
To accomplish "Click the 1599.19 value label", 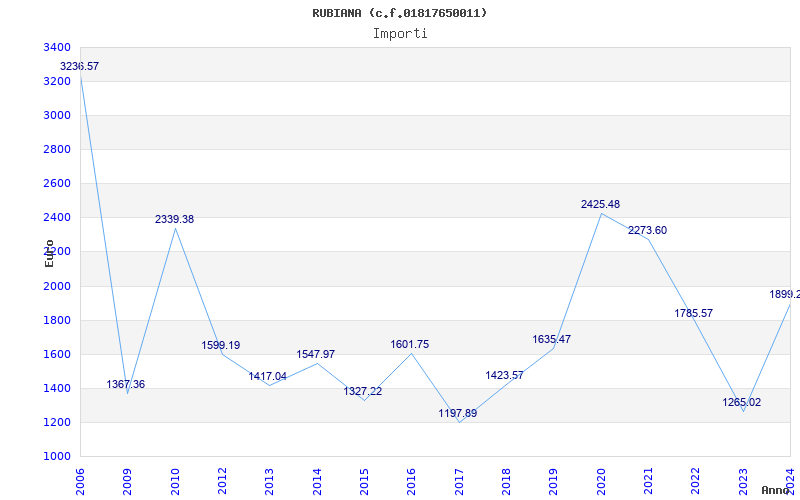I will tap(220, 345).
